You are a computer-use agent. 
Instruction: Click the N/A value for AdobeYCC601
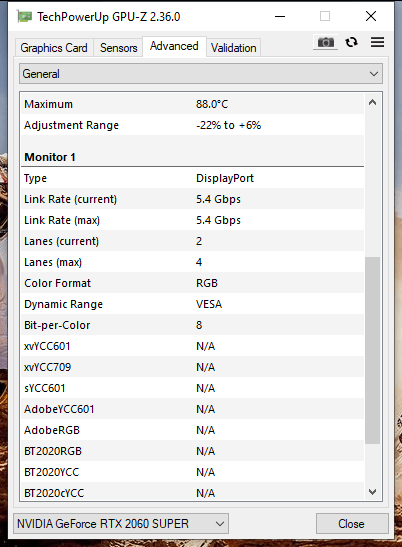pos(206,409)
